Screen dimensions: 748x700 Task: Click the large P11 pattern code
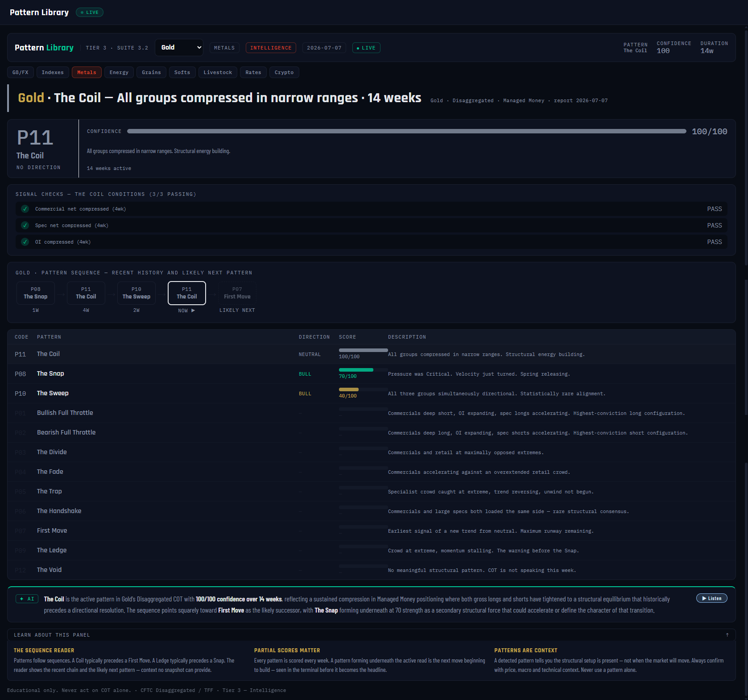pos(35,137)
